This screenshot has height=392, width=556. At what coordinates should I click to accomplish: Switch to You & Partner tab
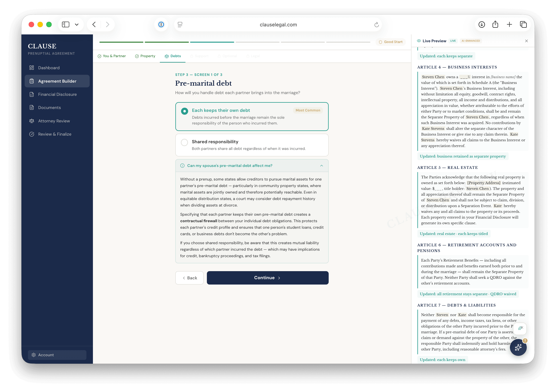pos(112,56)
